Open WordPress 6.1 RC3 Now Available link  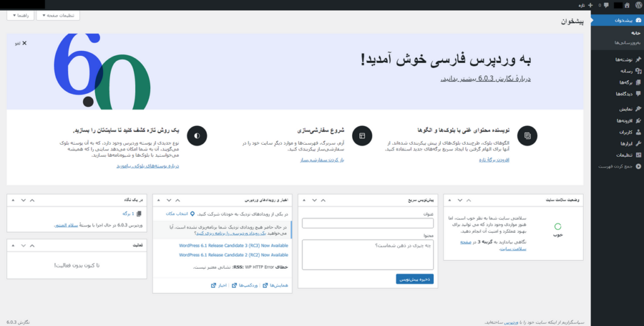point(234,245)
